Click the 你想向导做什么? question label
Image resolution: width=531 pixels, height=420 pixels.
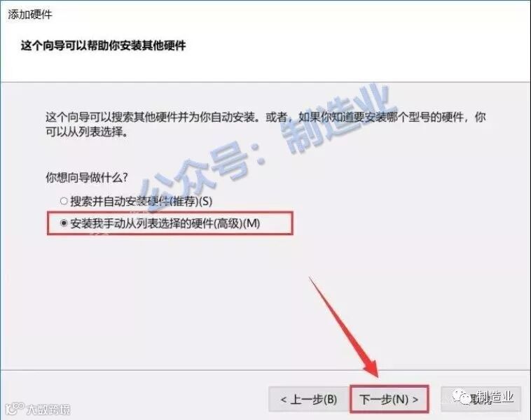87,177
